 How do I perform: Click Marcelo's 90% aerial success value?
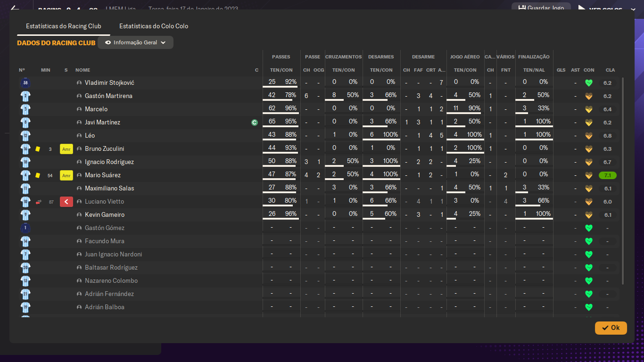tap(475, 108)
